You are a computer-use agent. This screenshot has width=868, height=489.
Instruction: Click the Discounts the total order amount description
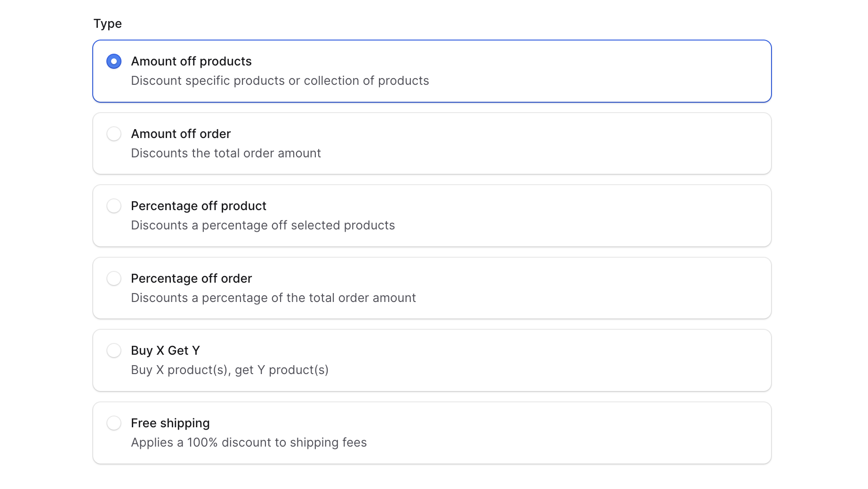point(226,153)
